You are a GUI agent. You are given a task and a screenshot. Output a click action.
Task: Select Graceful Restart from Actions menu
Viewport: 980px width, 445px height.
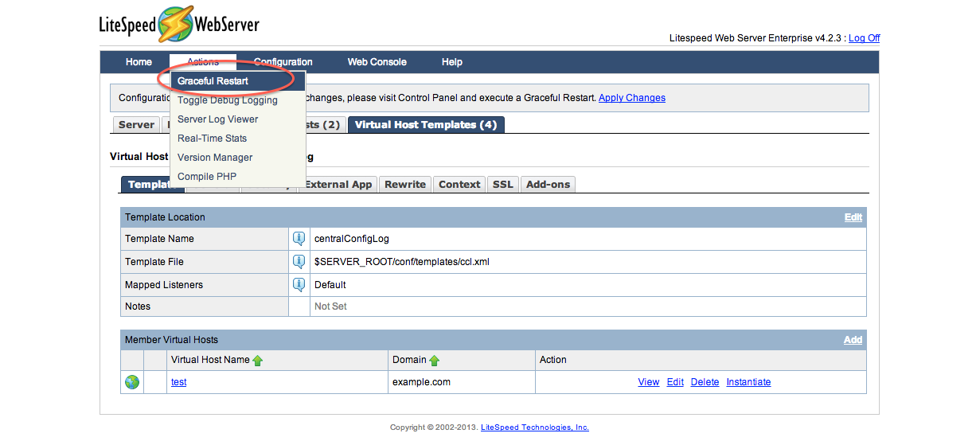[238, 81]
